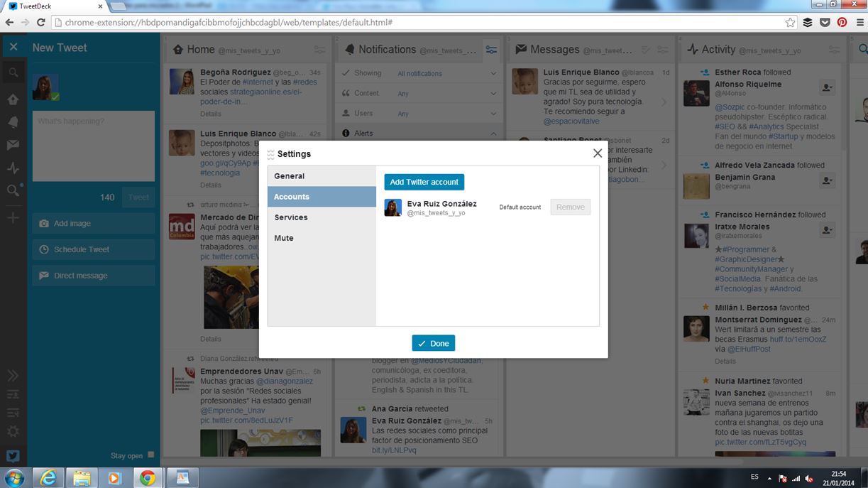
Task: Close the Settings dialog with X
Action: click(597, 153)
